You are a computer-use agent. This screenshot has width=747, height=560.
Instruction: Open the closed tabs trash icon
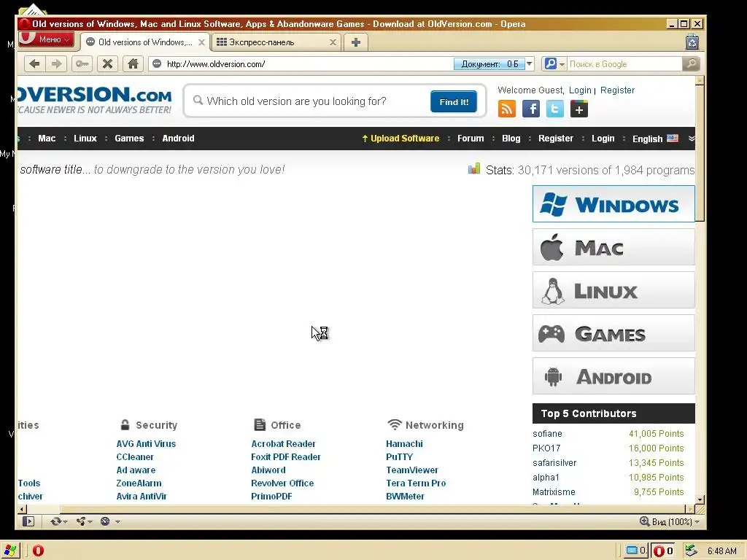tap(692, 42)
